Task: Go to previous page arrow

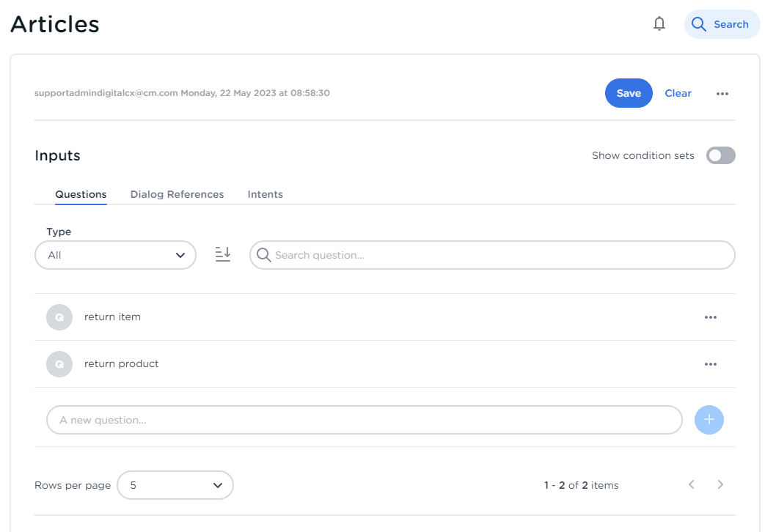Action: pos(691,484)
